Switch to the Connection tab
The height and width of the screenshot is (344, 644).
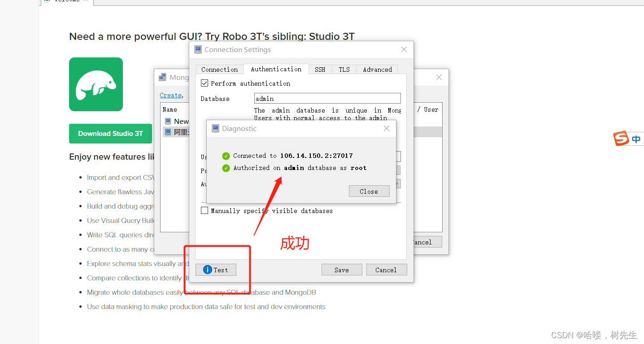(x=220, y=70)
